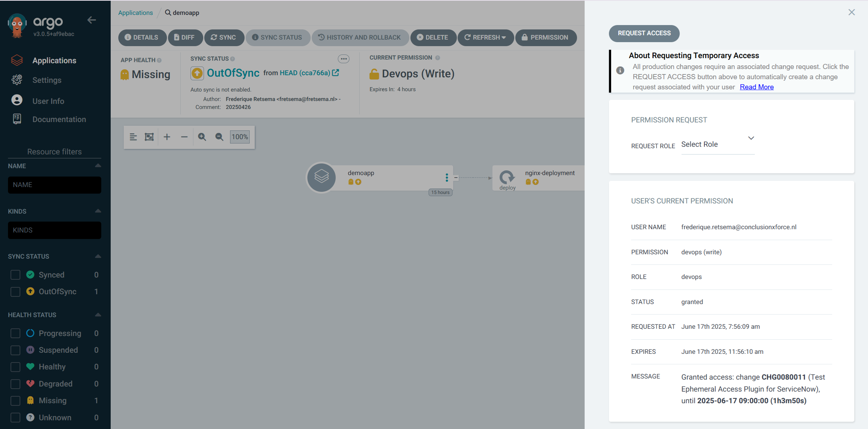This screenshot has height=429, width=868.
Task: Click the NAME filter input
Action: tap(54, 185)
